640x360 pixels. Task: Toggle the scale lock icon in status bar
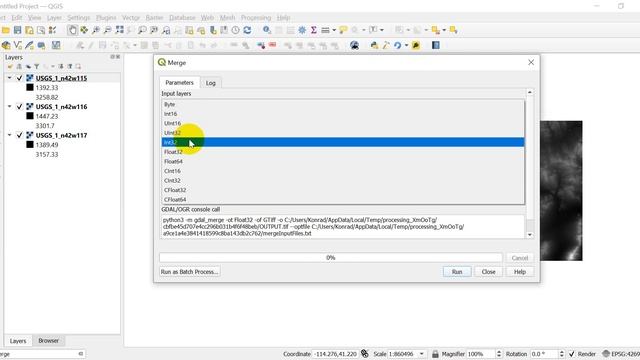point(435,354)
